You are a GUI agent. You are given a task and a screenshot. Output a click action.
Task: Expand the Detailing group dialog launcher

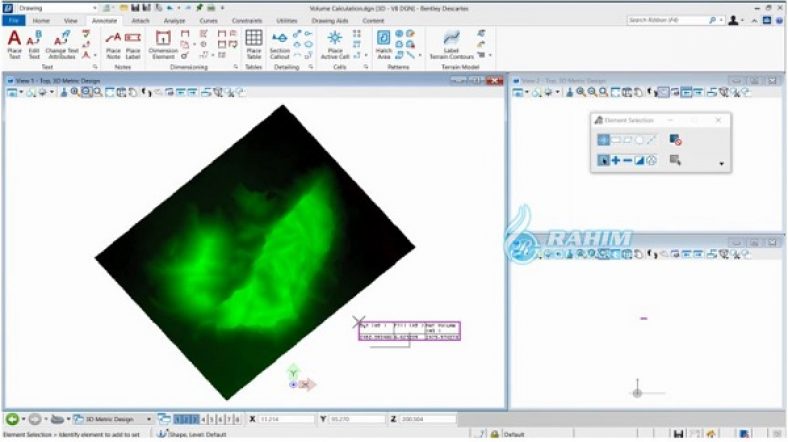(x=311, y=67)
